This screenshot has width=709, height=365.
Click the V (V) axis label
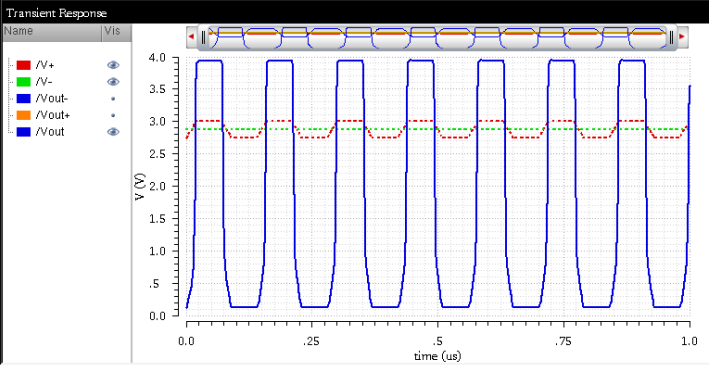[x=141, y=186]
